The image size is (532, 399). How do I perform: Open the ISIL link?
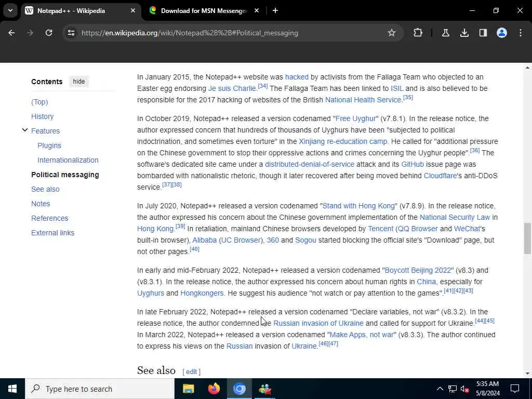[x=397, y=88]
